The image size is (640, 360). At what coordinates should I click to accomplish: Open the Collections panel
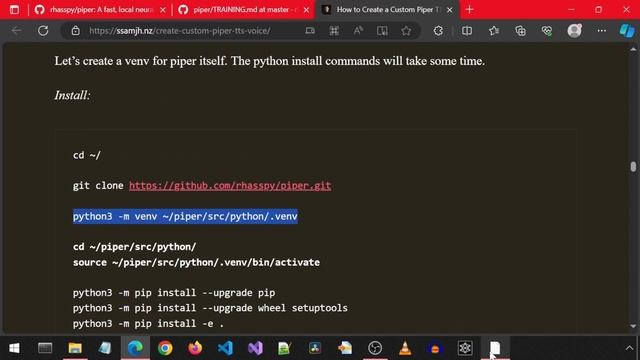click(520, 31)
